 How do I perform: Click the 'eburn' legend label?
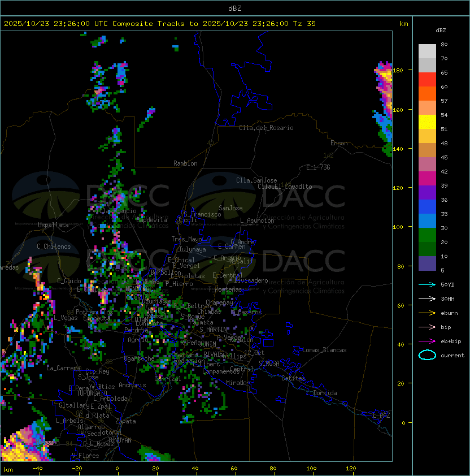point(449,313)
